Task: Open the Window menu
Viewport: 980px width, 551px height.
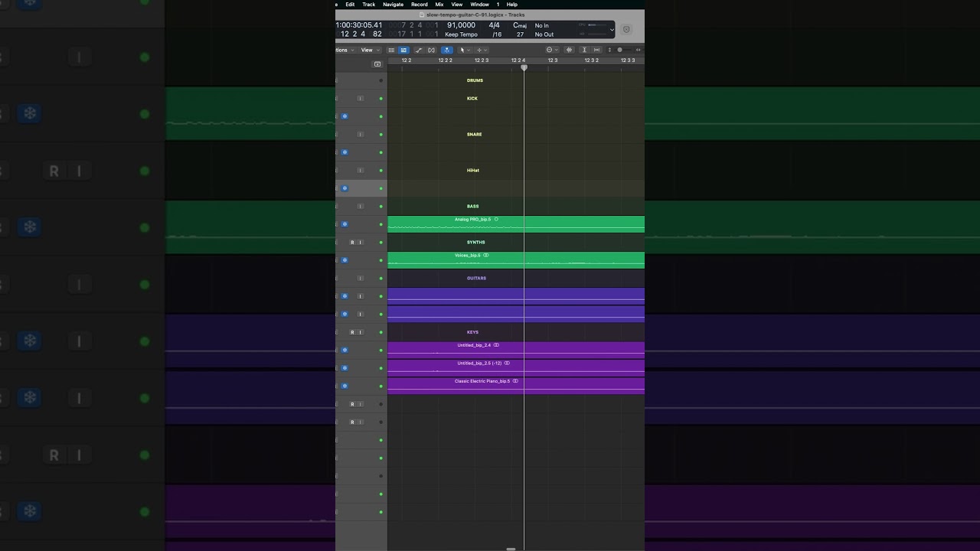Action: click(x=479, y=5)
